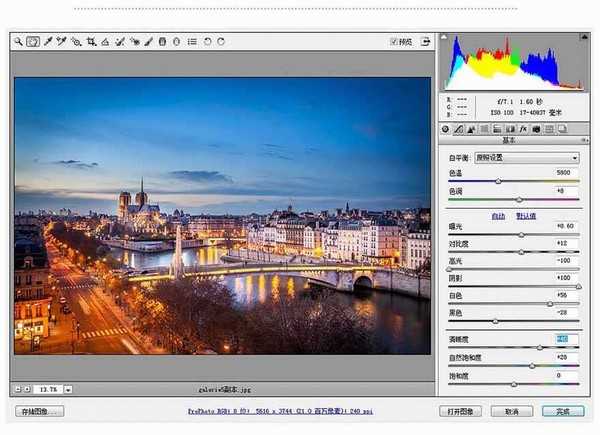Select the Crop tool
This screenshot has width=600, height=435.
tap(91, 42)
